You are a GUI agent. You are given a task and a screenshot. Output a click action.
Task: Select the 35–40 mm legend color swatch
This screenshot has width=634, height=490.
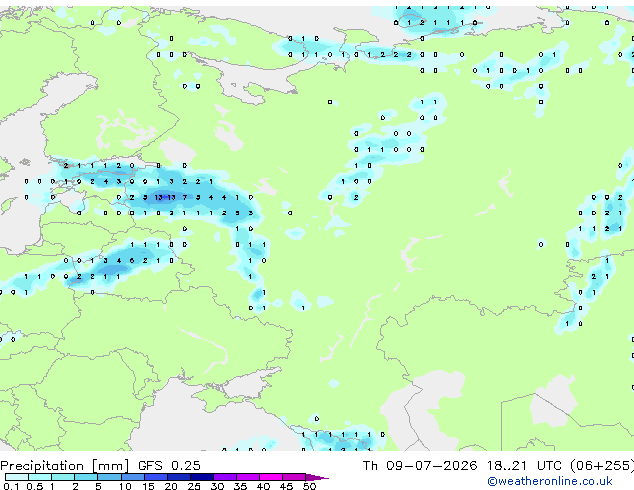tap(247, 477)
